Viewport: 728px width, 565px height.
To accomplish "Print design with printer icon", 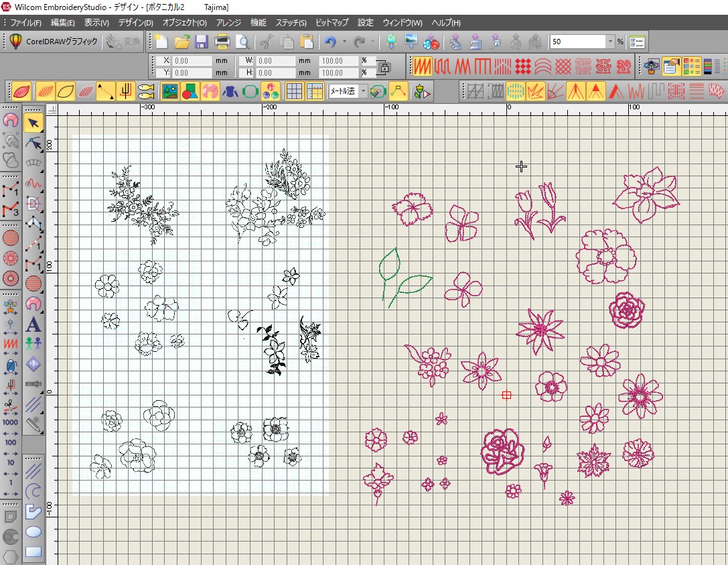I will (222, 42).
